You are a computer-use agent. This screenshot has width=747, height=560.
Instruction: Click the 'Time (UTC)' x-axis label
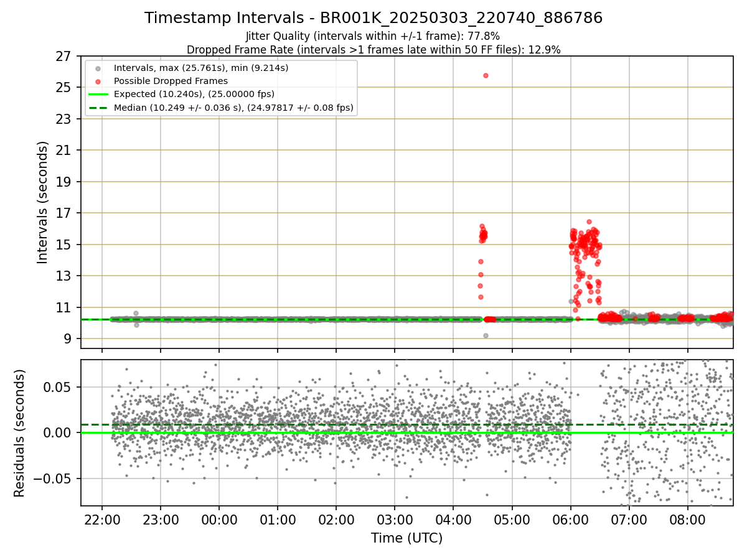[x=406, y=538]
